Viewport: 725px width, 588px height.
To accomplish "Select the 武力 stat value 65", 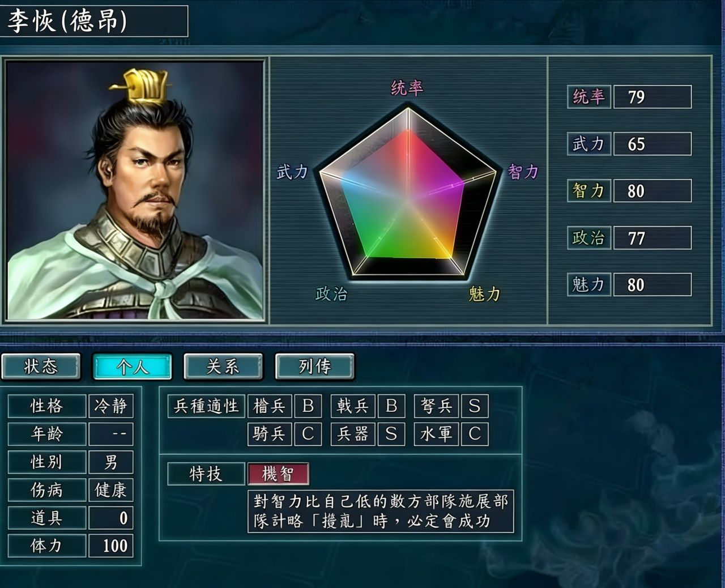I will pyautogui.click(x=652, y=144).
